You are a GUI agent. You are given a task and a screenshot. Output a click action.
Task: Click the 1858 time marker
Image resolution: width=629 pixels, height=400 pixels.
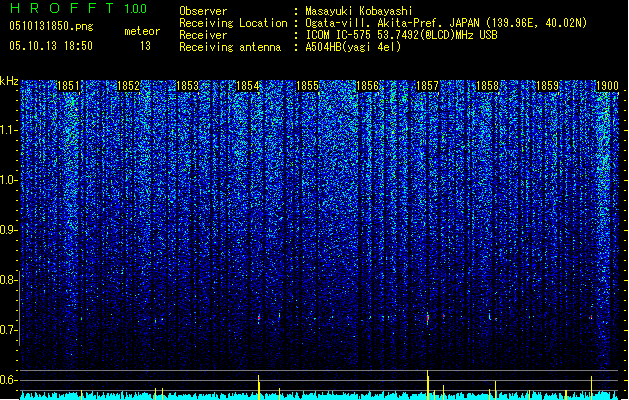point(487,86)
